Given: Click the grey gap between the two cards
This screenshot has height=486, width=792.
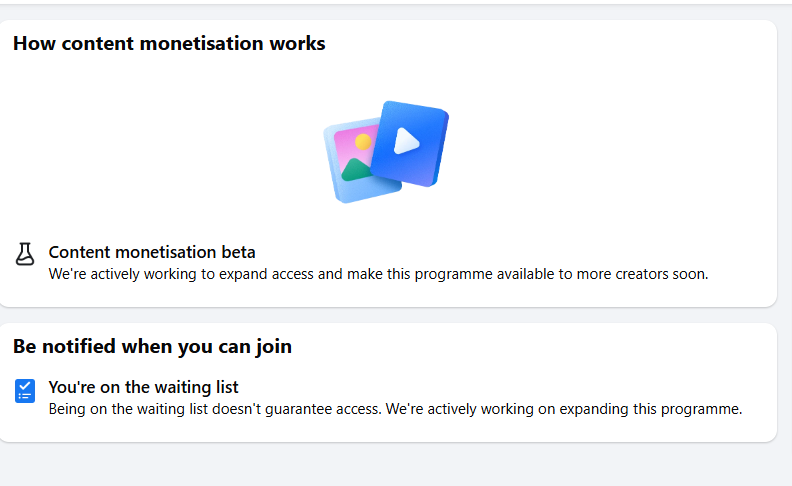Looking at the screenshot, I should click(x=388, y=315).
